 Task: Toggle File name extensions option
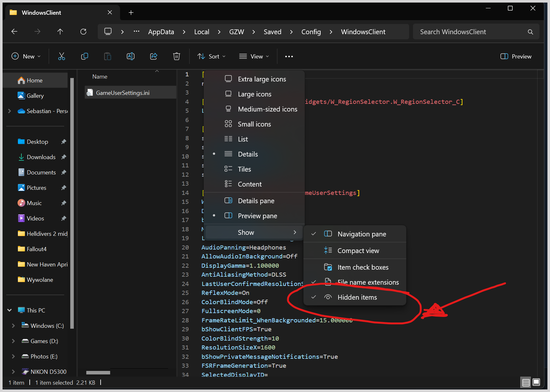point(368,282)
